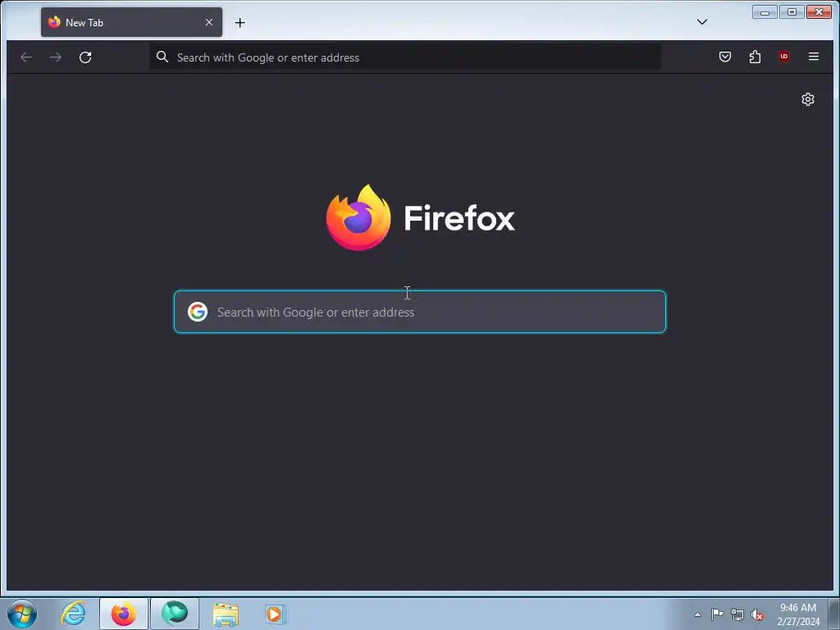The image size is (840, 630).
Task: Open the Windows Start menu
Action: 22,614
